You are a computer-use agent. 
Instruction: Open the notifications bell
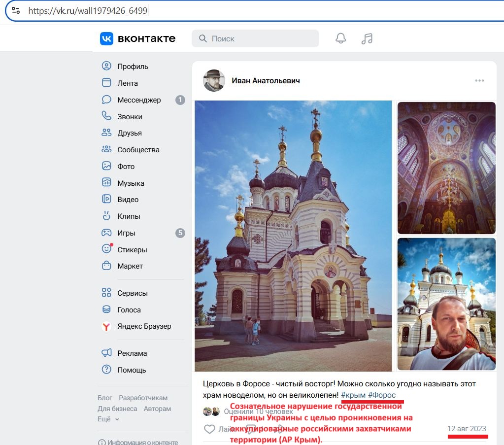click(x=341, y=38)
